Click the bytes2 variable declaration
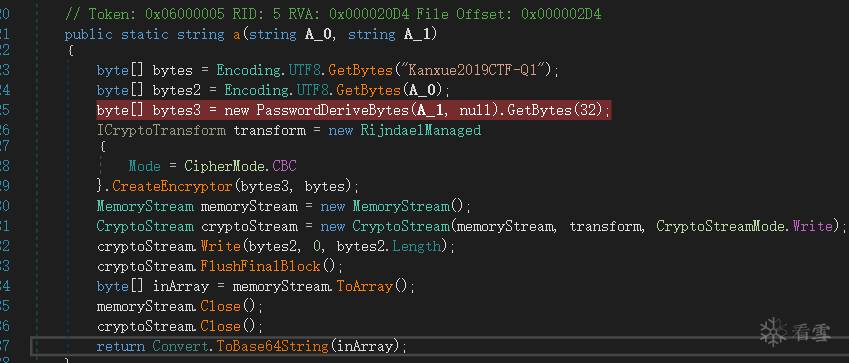The image size is (849, 363). [x=177, y=90]
